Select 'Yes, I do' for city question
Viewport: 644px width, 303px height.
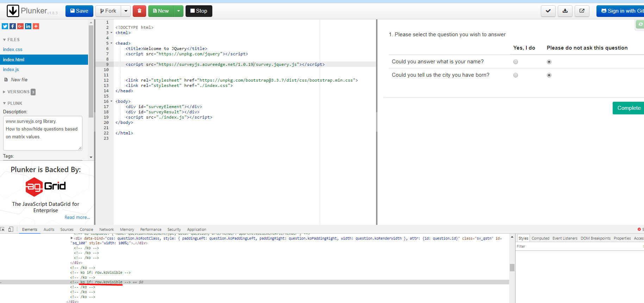[x=515, y=75]
